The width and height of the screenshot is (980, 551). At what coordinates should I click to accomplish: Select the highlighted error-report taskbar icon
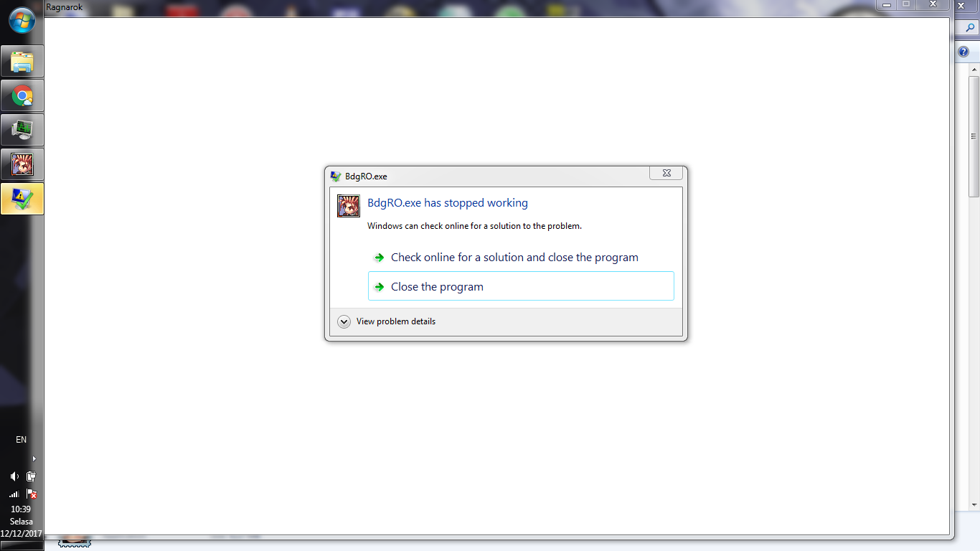pos(22,199)
